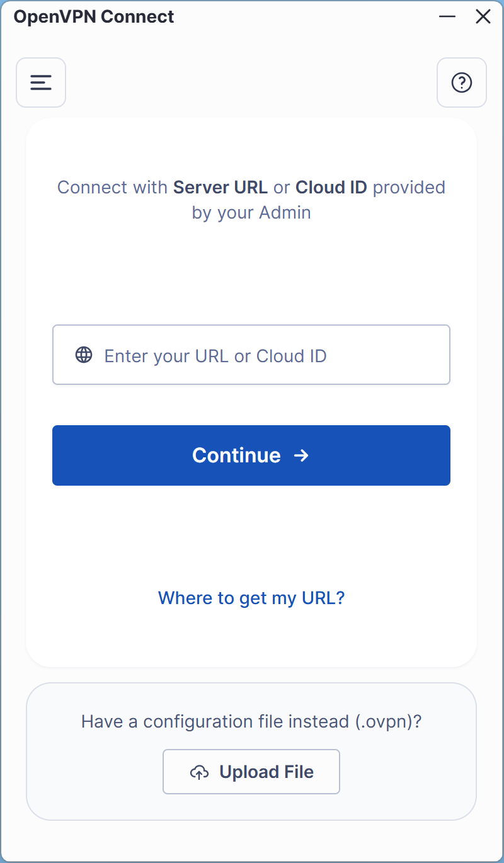The image size is (504, 863).
Task: Close the OpenVPN Connect window
Action: [483, 17]
